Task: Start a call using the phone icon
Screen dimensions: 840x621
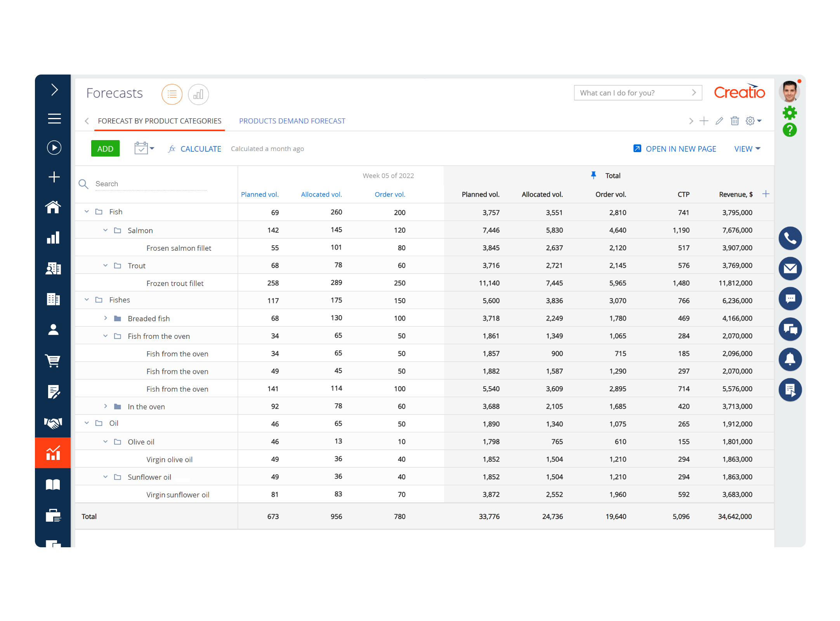Action: coord(790,238)
